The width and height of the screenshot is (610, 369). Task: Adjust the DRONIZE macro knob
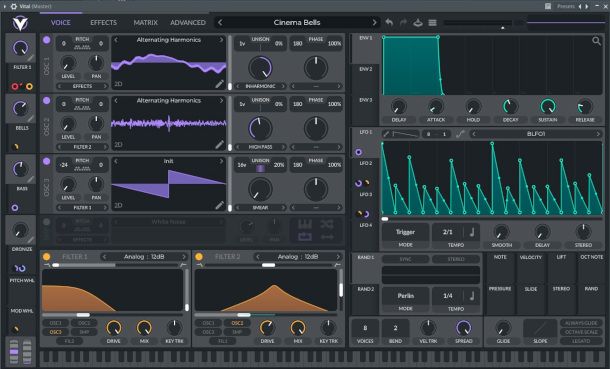[x=20, y=230]
